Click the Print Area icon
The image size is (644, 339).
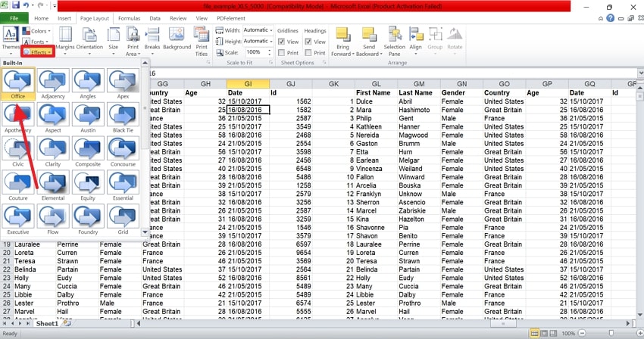click(x=133, y=35)
